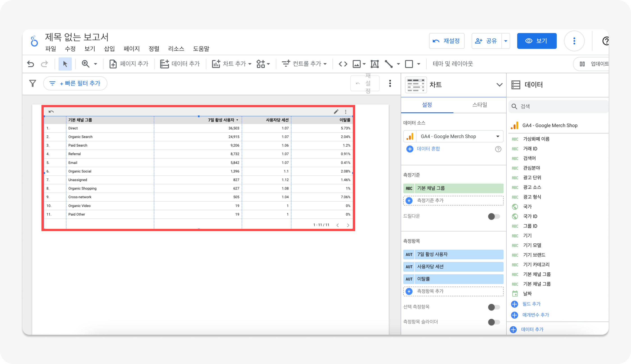
Task: Expand chart type chevron in 차트 panel
Action: click(499, 85)
